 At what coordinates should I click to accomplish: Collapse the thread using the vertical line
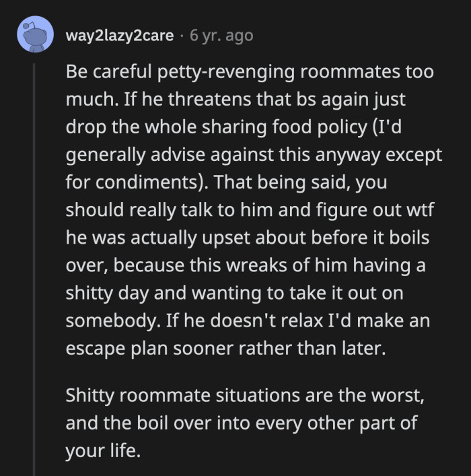coord(34,269)
